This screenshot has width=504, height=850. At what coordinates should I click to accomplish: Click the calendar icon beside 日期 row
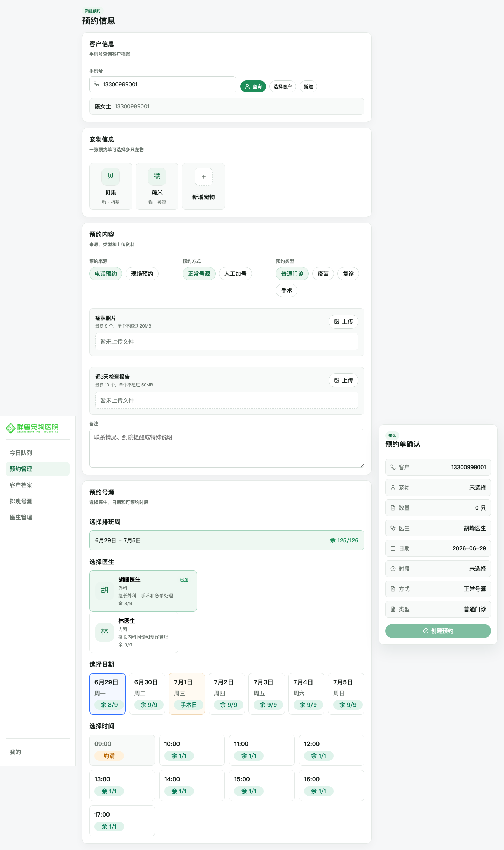pyautogui.click(x=393, y=548)
